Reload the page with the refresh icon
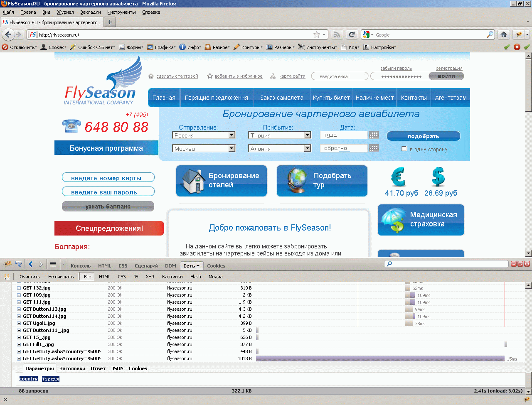 (x=352, y=34)
